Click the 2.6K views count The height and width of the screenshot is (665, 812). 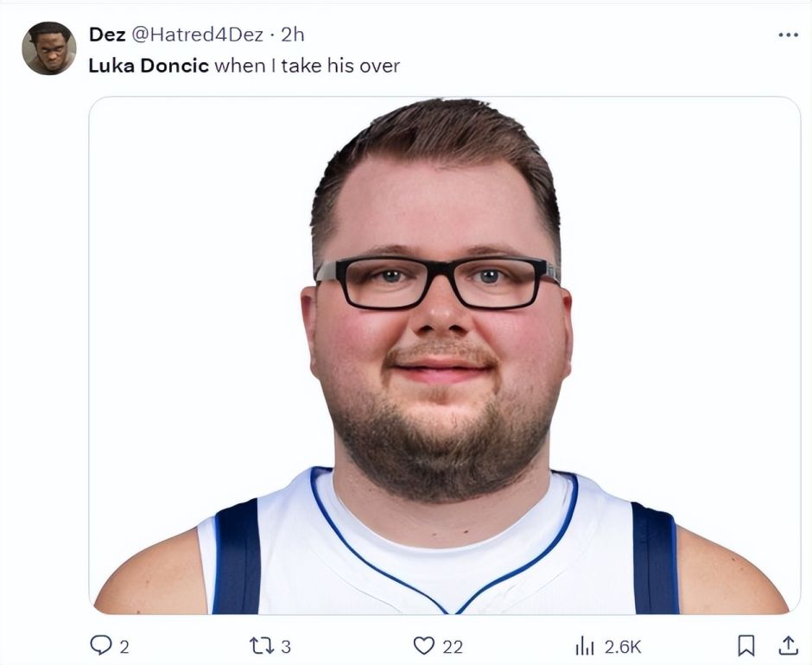pyautogui.click(x=623, y=647)
